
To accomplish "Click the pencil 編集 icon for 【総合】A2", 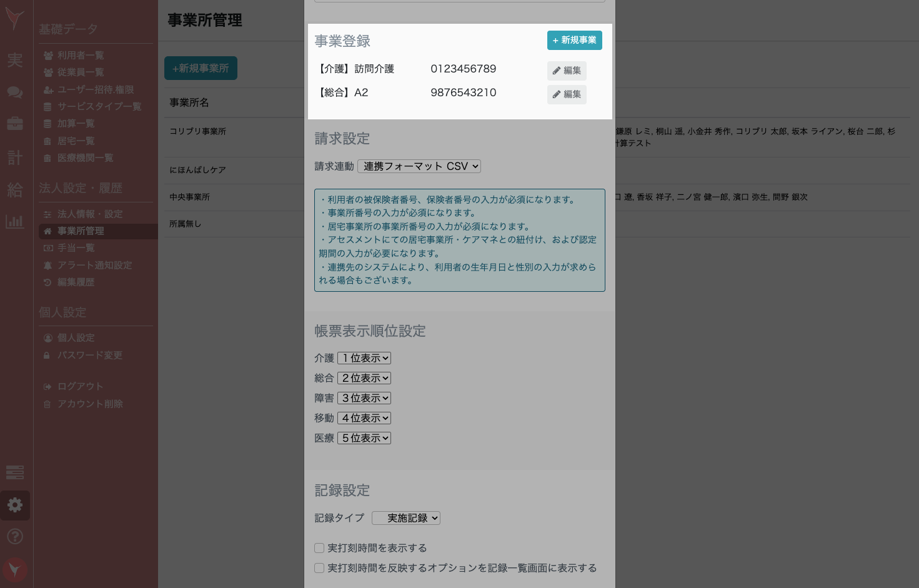I will coord(566,94).
